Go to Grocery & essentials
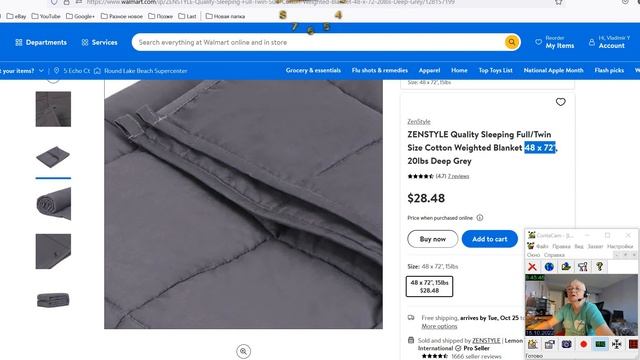The width and height of the screenshot is (640, 360). point(313,70)
